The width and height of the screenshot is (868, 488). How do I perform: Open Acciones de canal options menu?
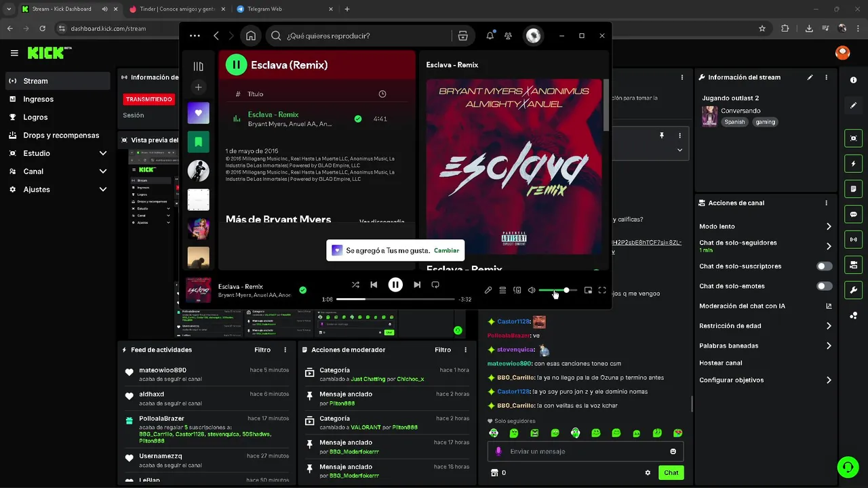pyautogui.click(x=826, y=203)
